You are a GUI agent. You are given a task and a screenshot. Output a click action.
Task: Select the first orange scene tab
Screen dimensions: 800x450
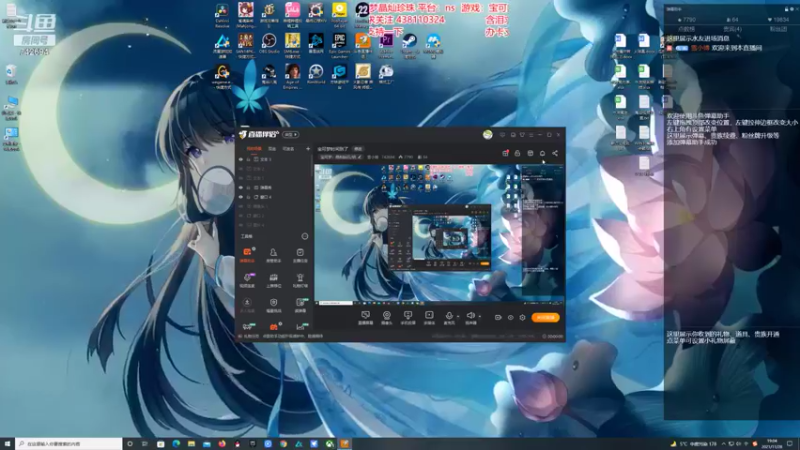254,149
